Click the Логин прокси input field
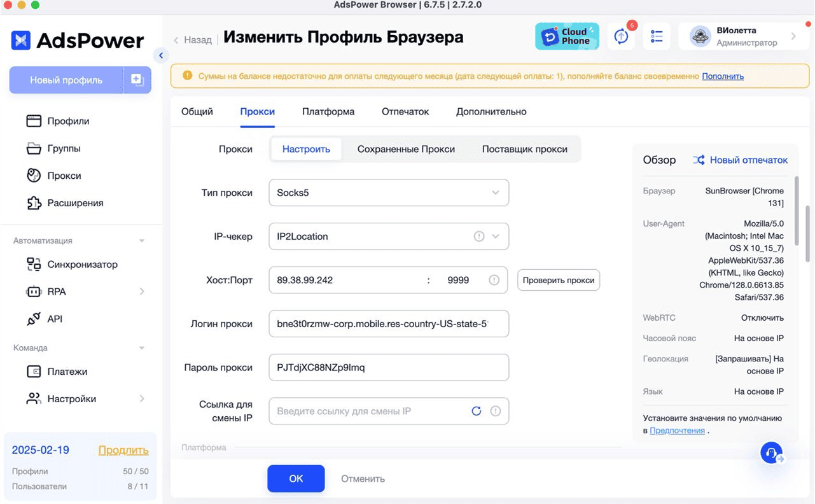This screenshot has width=815, height=504. [389, 324]
